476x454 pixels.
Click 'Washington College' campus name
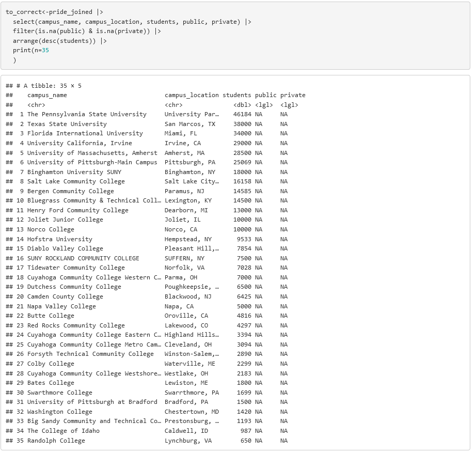(60, 412)
